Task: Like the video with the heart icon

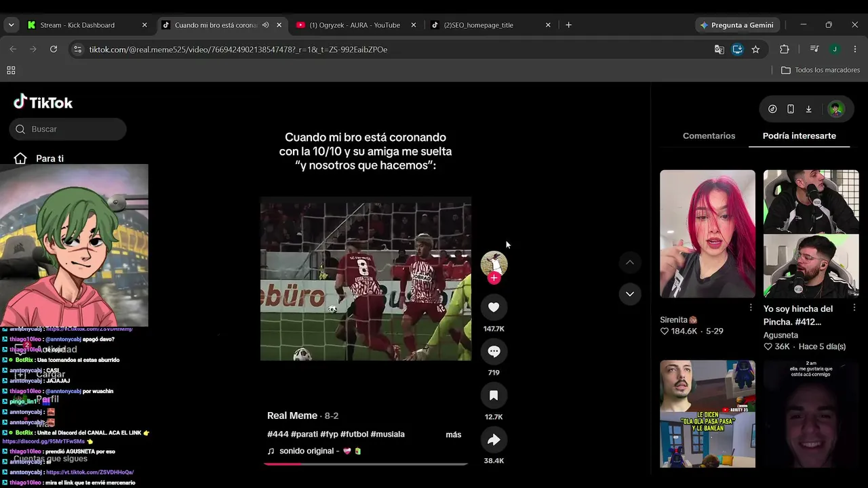Action: click(494, 307)
